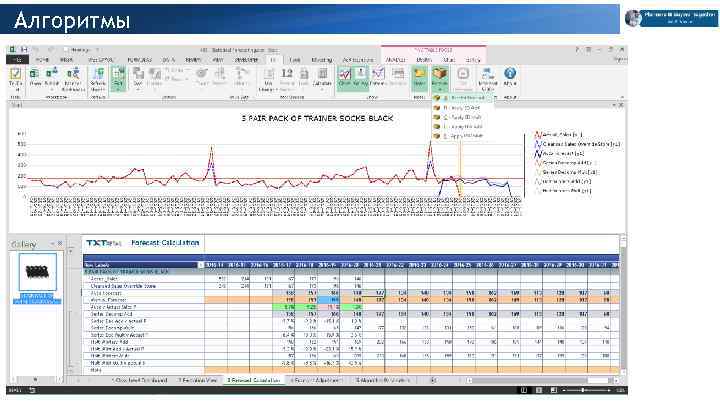Open the Design tab under PivotTable Tools
The height and width of the screenshot is (405, 720).
click(x=424, y=60)
